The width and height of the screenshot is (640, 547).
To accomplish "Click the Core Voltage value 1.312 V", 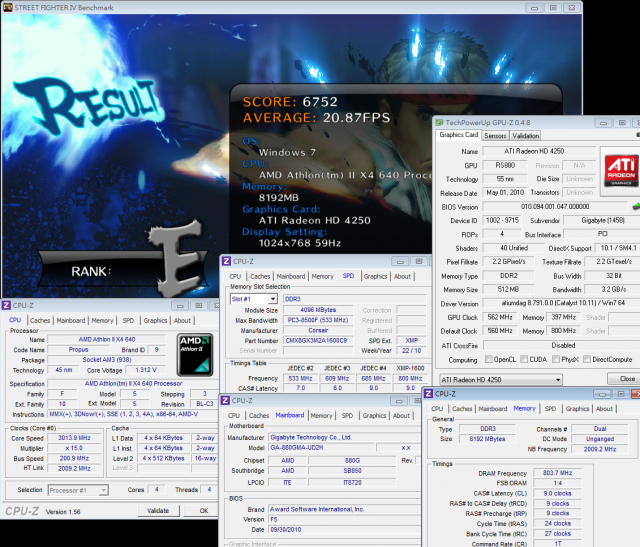I will pos(146,370).
